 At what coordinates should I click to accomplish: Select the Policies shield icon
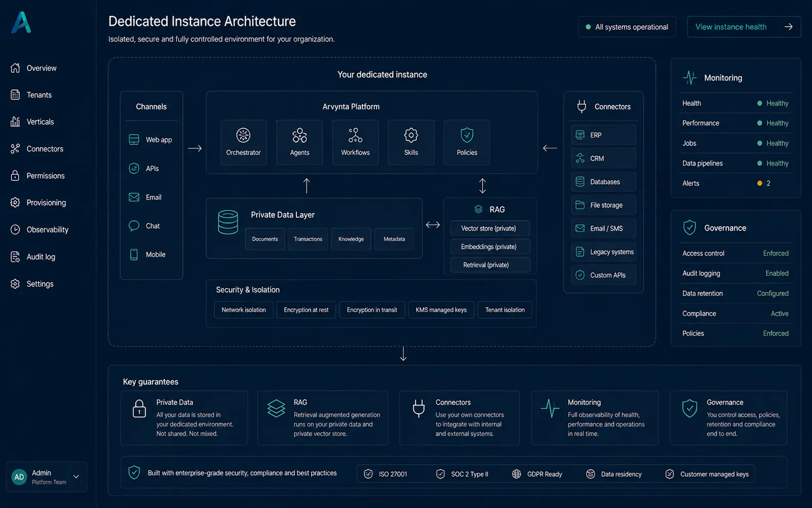point(467,135)
